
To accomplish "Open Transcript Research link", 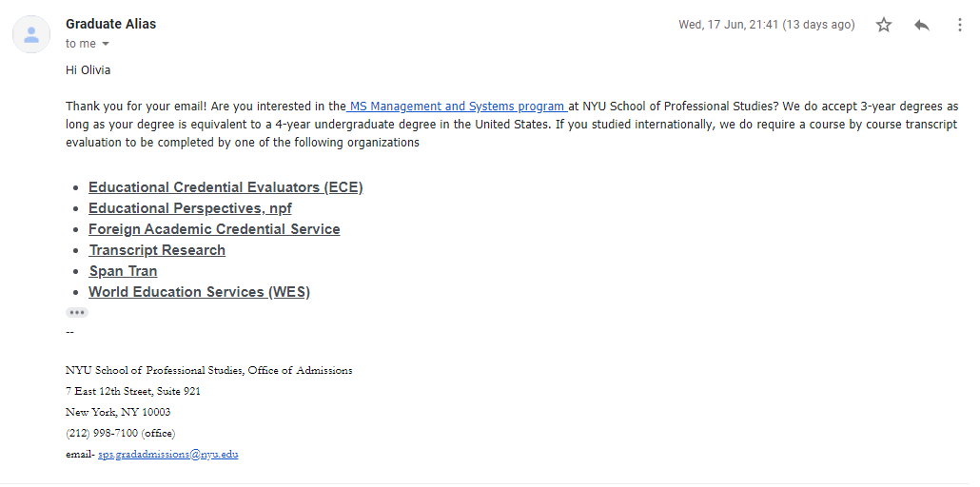I will click(x=157, y=250).
